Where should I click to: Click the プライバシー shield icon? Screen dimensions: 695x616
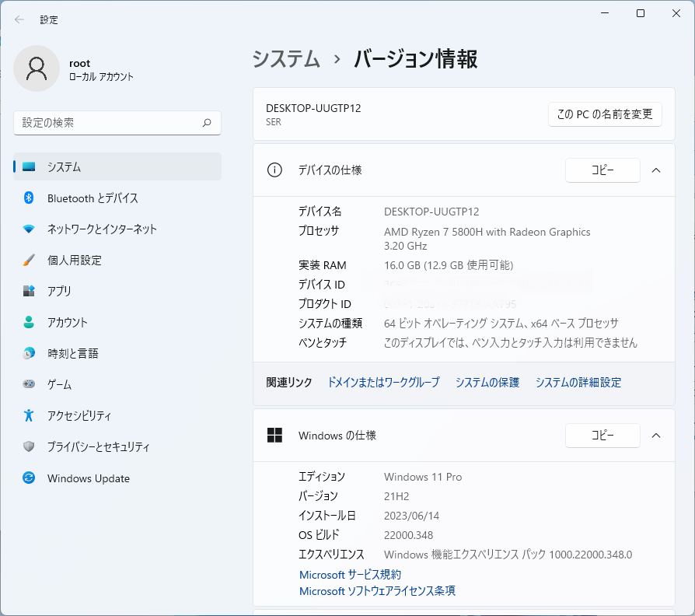coord(29,446)
